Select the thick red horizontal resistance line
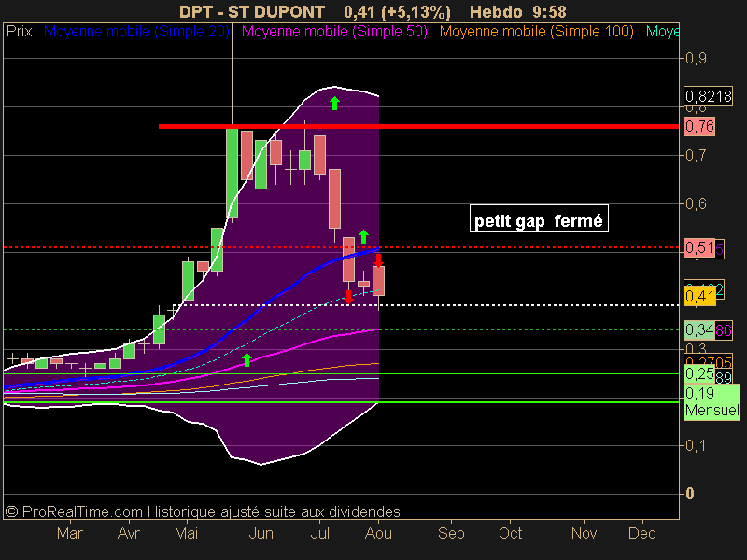 tap(418, 126)
